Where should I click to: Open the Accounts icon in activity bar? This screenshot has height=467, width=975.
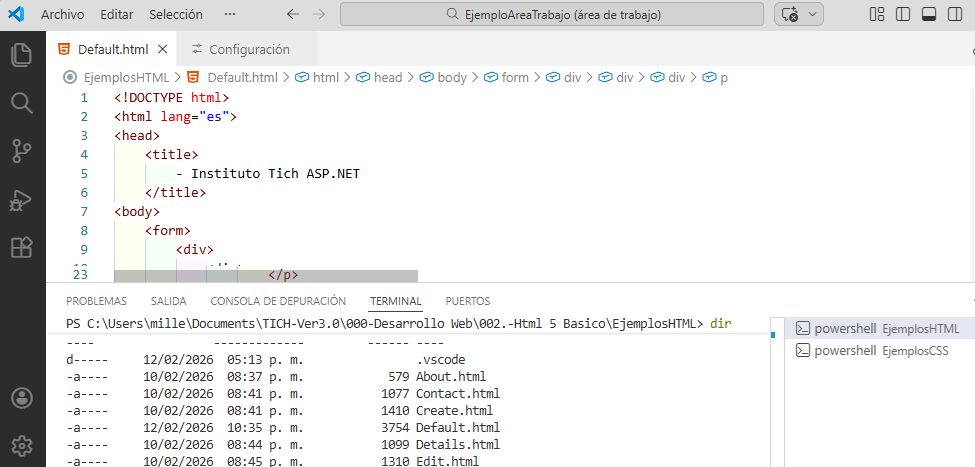21,397
